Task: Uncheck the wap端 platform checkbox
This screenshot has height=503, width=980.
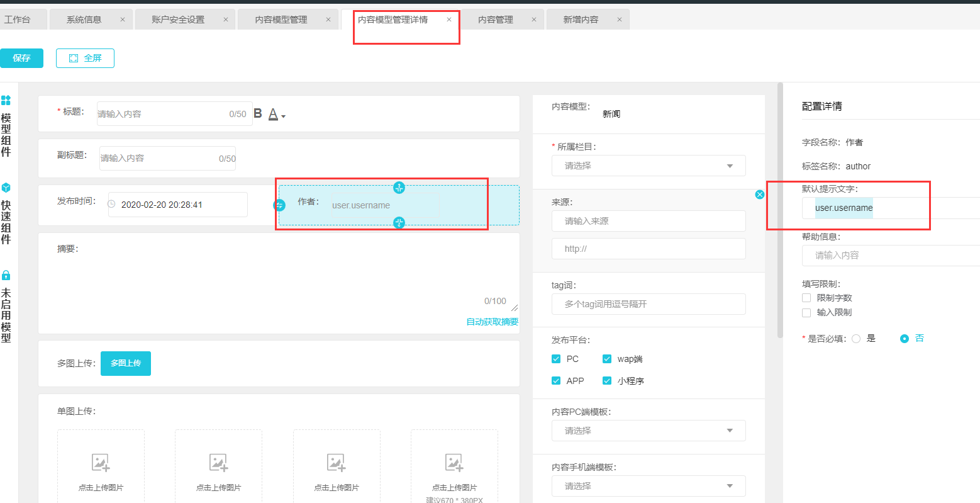Action: click(607, 359)
